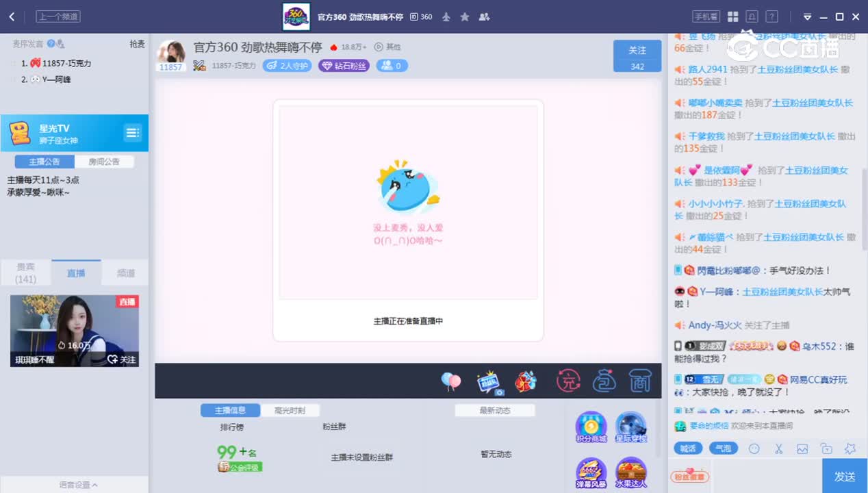Screen dimensions: 868x493
Task: Switch to 主播信息 tab
Action: [230, 411]
